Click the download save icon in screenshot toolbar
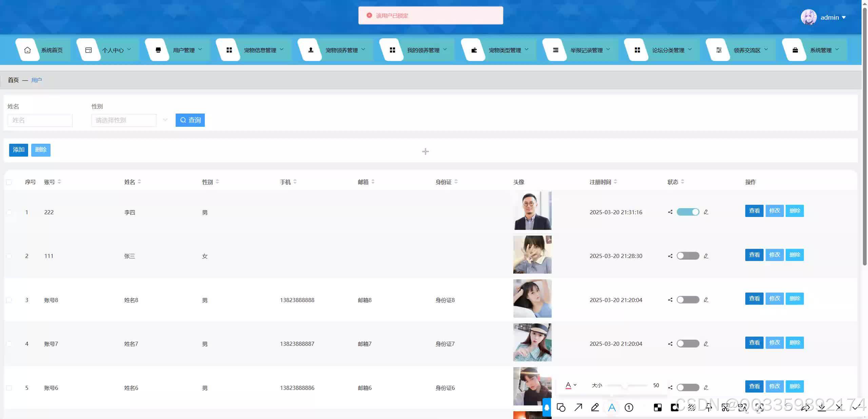 pos(822,407)
